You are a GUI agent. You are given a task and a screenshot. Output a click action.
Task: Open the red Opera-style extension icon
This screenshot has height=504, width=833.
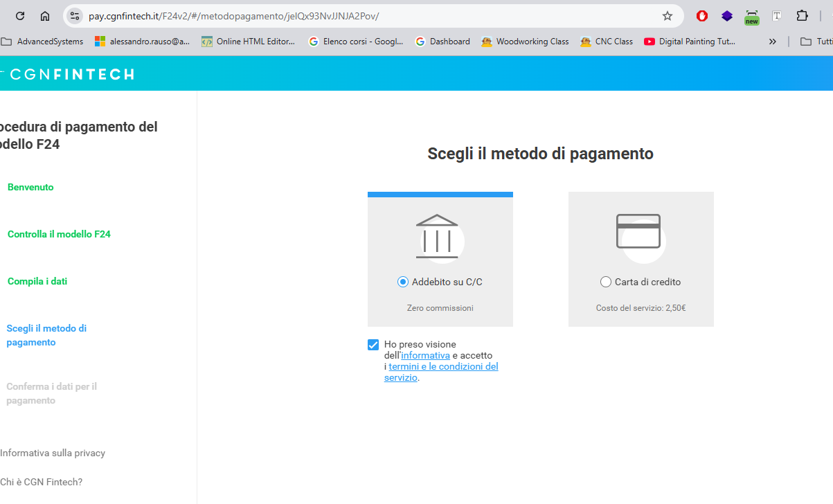coord(702,16)
